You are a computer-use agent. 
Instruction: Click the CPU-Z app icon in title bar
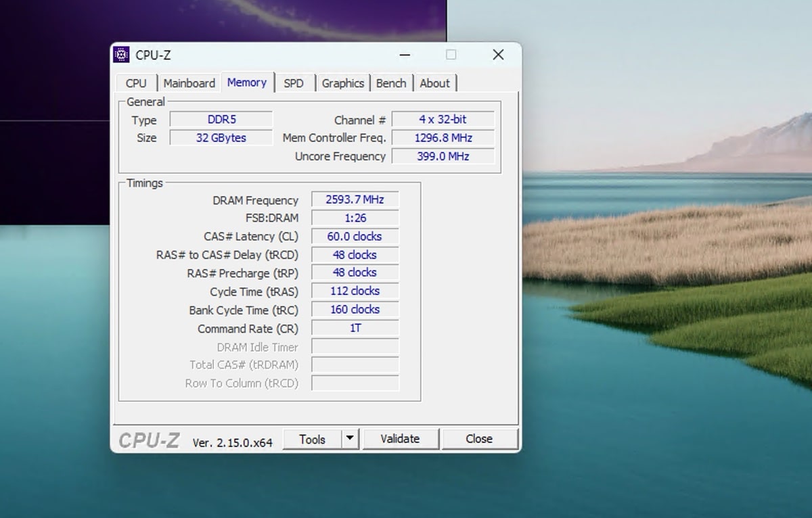[122, 55]
